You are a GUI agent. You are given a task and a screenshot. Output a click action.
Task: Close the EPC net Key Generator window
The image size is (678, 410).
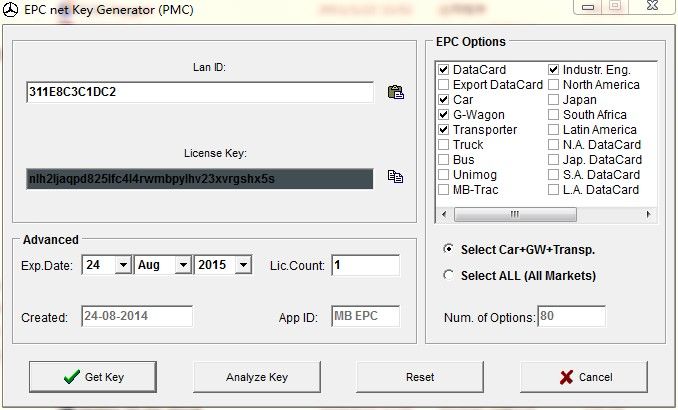pyautogui.click(x=652, y=6)
